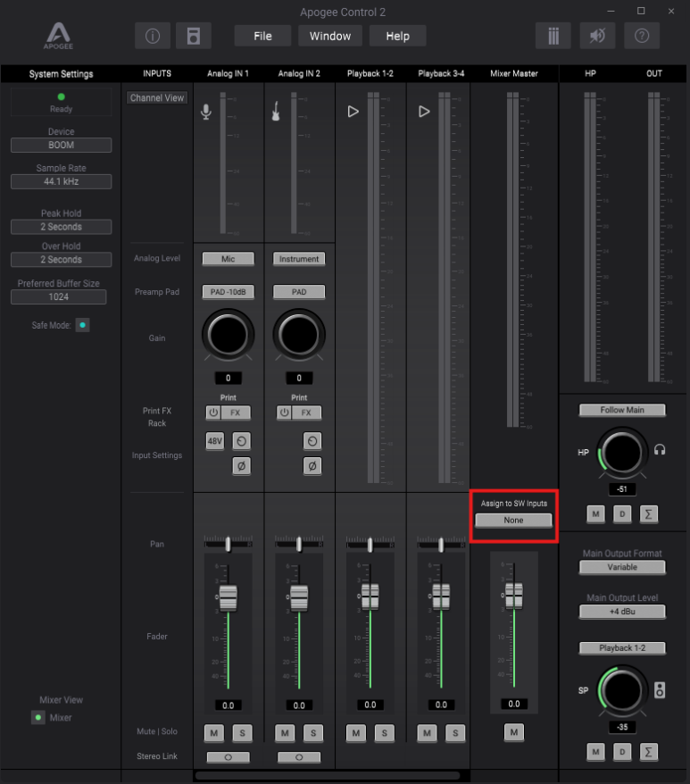The image size is (690, 784).
Task: Open the mixer view icon in top toolbar
Action: 553,36
